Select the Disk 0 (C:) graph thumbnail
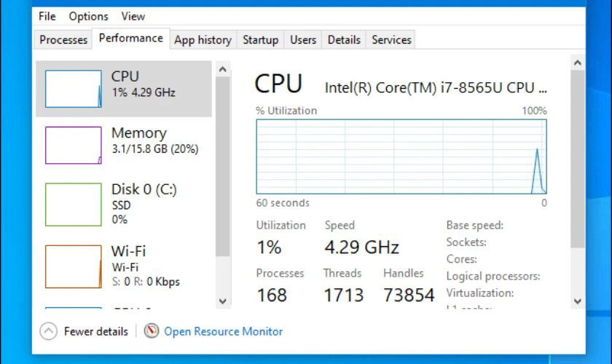Viewport: 612px width, 364px height. coord(74,205)
